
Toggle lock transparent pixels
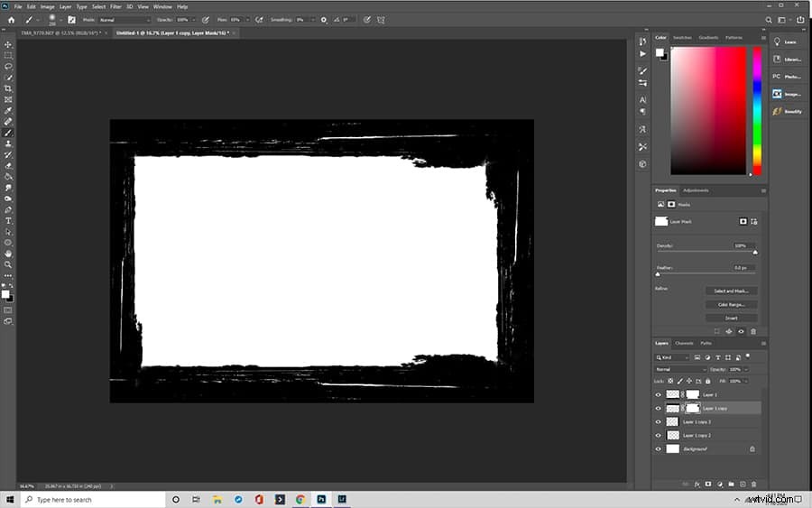[x=670, y=381]
